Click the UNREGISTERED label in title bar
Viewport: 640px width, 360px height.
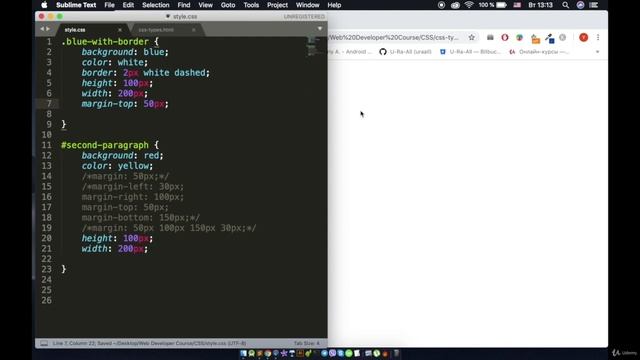304,17
